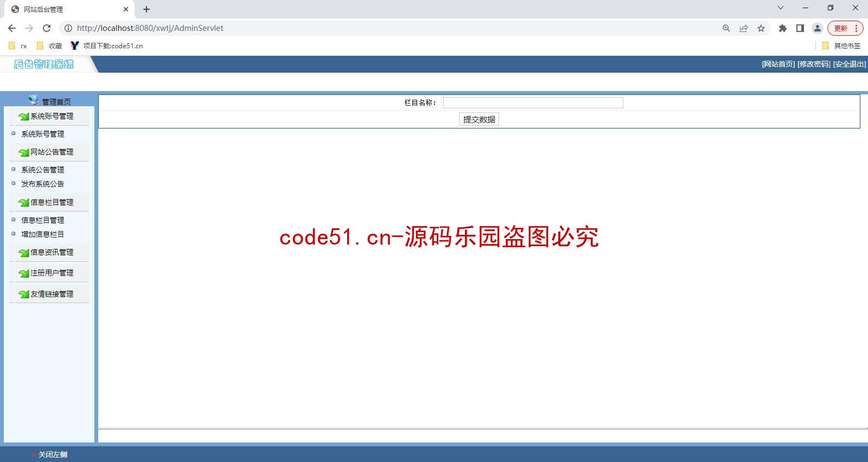Screen dimensions: 868x462
Task: Open a new browser tab
Action: pos(146,9)
